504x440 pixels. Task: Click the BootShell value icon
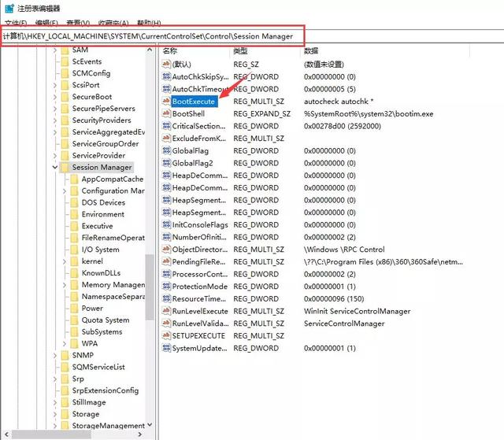tap(166, 114)
